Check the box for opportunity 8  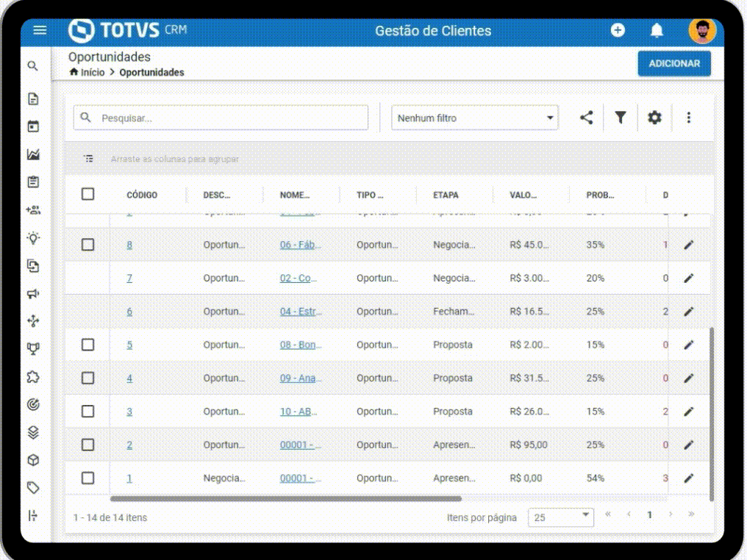point(87,245)
